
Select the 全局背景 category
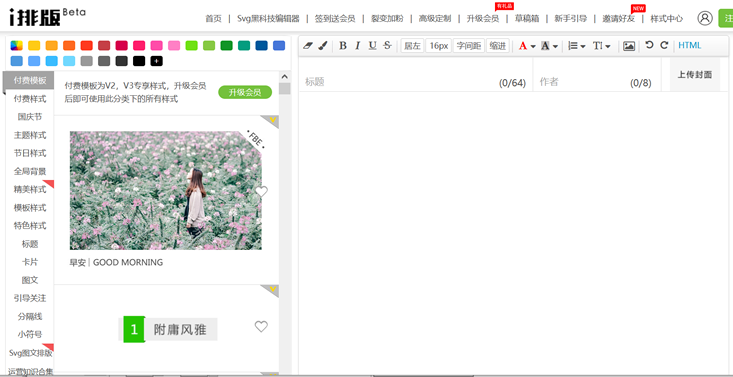(30, 171)
